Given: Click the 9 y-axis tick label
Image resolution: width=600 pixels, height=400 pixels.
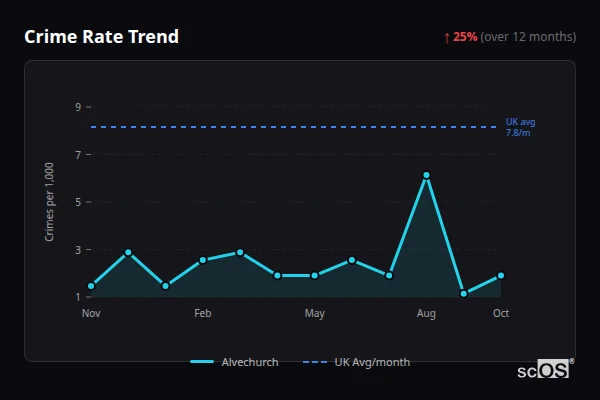Looking at the screenshot, I should [78, 107].
